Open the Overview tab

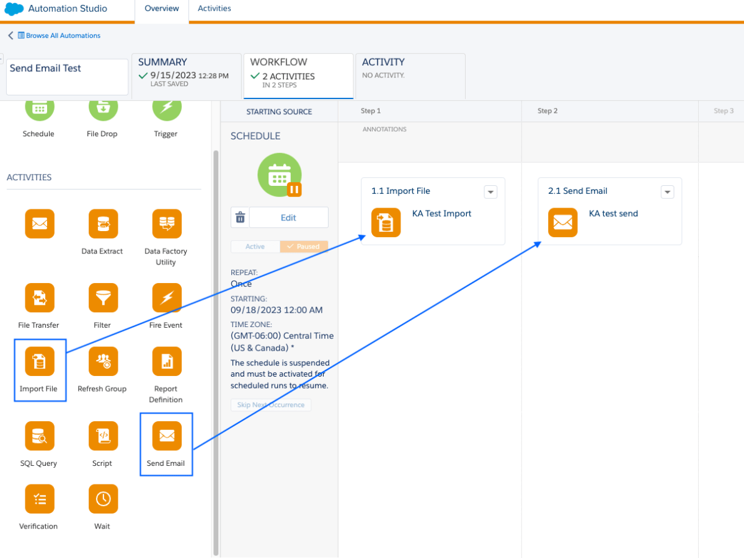[162, 9]
